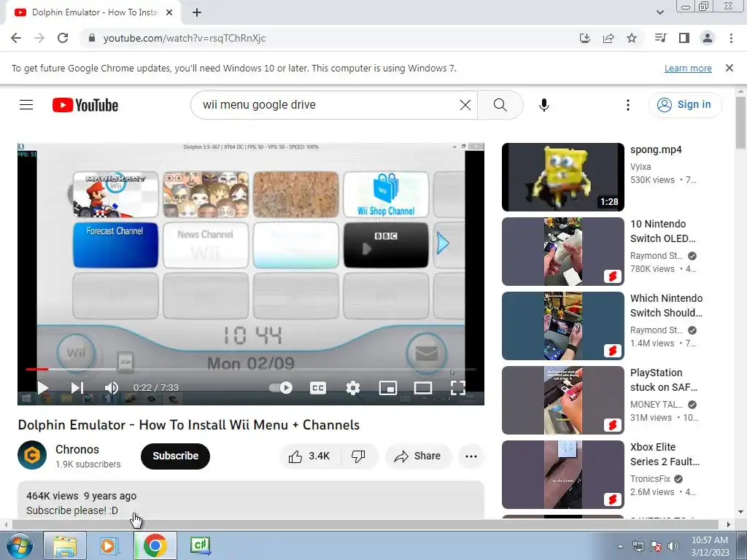Open a new browser tab

197,12
